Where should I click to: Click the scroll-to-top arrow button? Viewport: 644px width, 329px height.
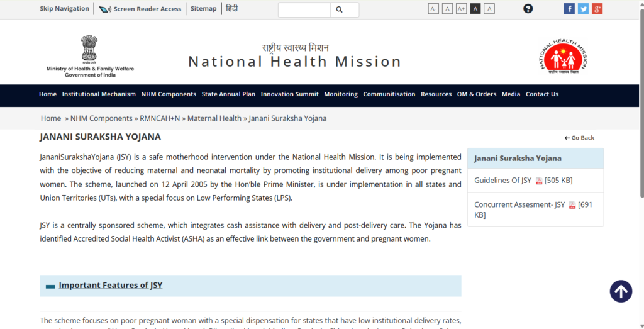pyautogui.click(x=621, y=291)
